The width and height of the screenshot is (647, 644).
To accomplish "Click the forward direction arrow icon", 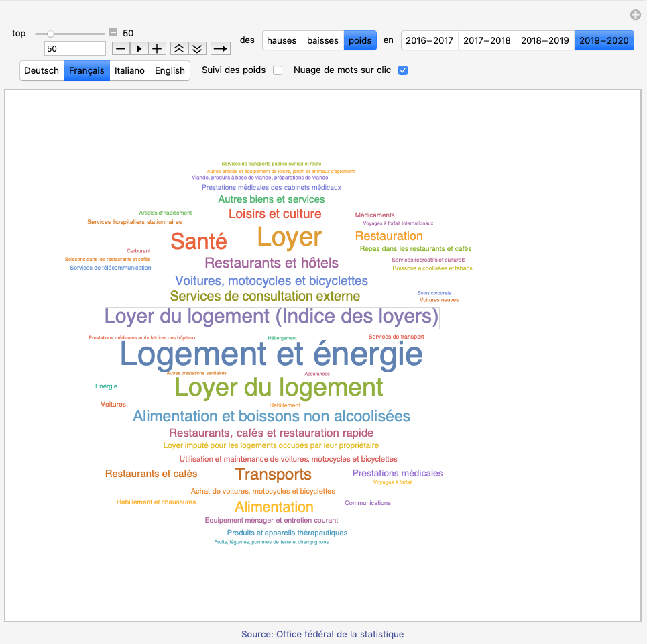I will [221, 48].
